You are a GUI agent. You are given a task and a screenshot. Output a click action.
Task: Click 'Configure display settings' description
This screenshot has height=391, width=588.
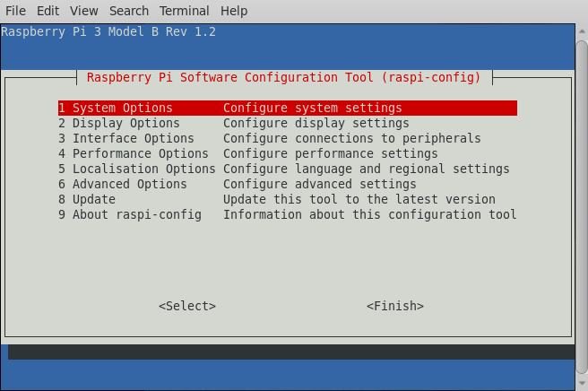pos(316,123)
